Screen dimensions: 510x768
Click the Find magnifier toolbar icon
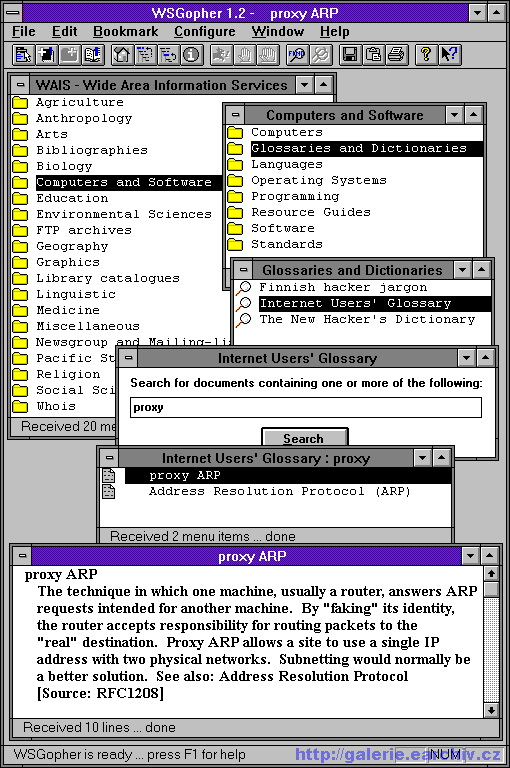click(297, 54)
